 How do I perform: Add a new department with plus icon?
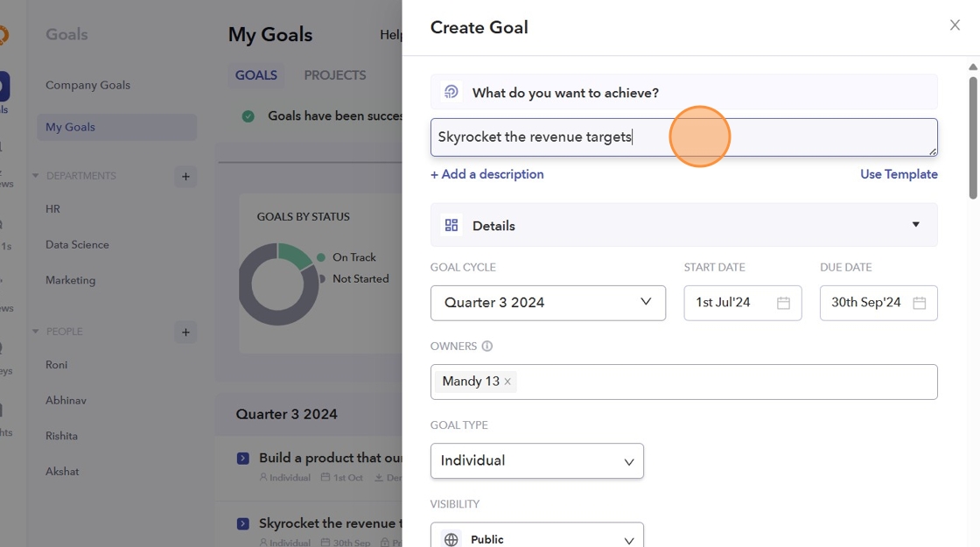pos(185,177)
